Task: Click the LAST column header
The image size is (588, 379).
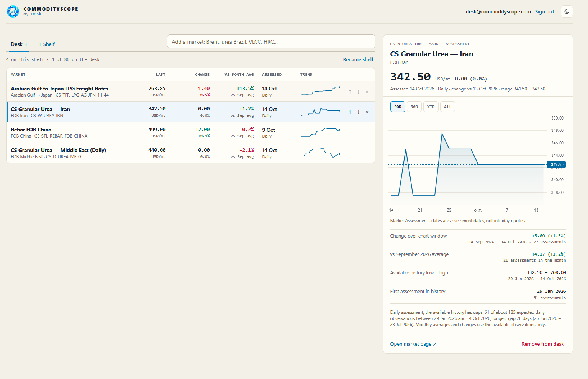Action: (161, 74)
